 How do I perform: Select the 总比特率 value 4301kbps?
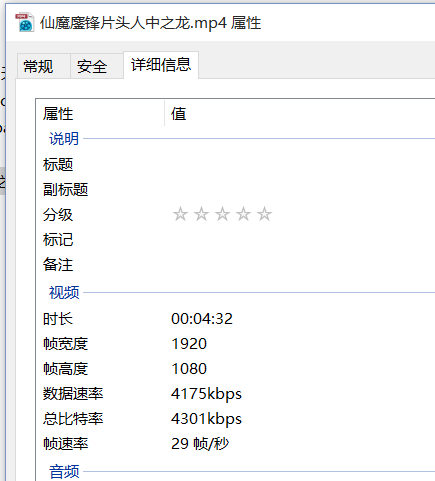coord(206,419)
